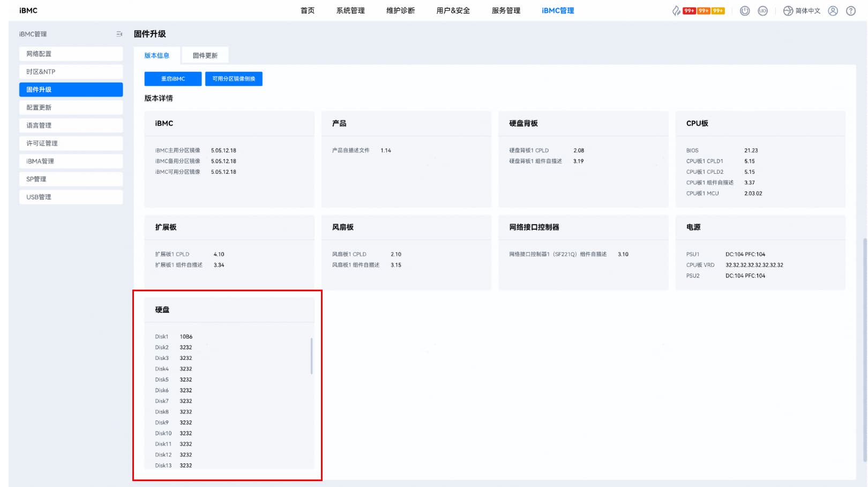This screenshot has height=487, width=868.
Task: Click the globe language icon
Action: [x=788, y=11]
